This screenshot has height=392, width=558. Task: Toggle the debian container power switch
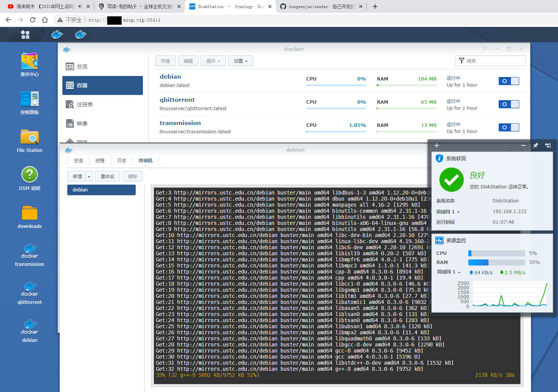coord(509,81)
